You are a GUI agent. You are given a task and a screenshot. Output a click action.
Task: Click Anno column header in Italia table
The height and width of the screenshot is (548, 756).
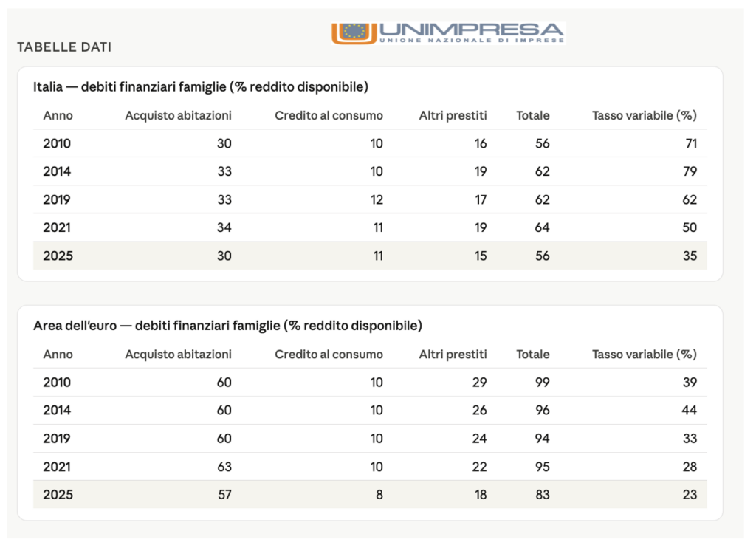pos(58,116)
